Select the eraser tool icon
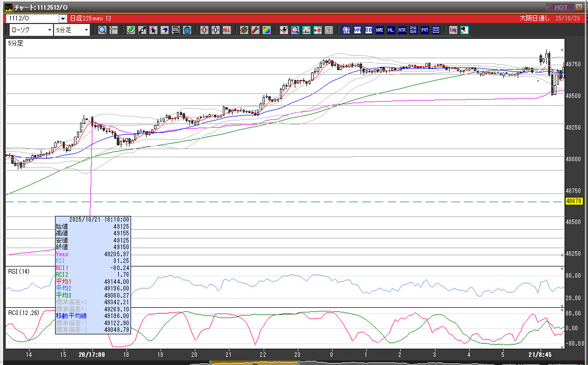Viewport: 588px width, 365px height. (x=165, y=30)
